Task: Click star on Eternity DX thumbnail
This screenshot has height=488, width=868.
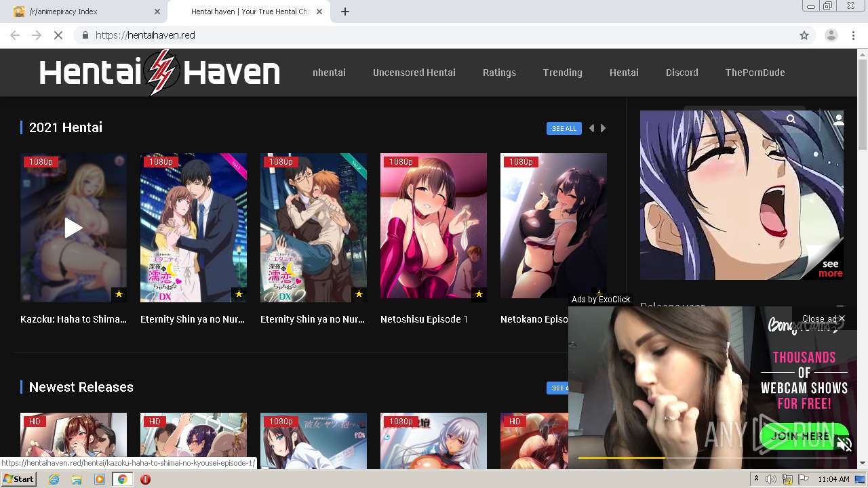Action: pyautogui.click(x=239, y=294)
